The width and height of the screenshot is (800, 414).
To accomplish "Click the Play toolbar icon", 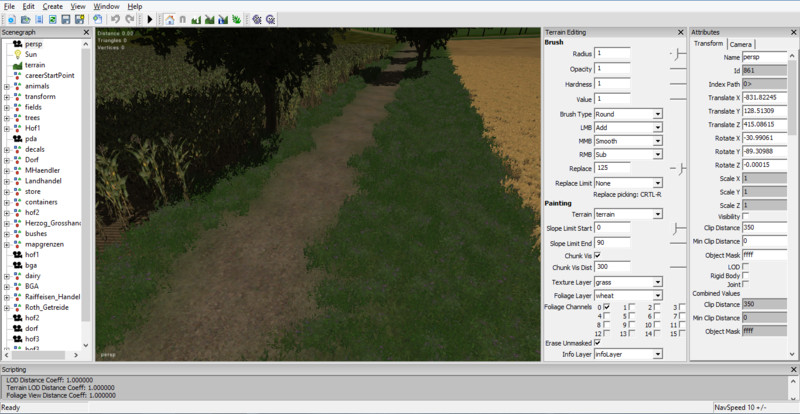I will [149, 19].
